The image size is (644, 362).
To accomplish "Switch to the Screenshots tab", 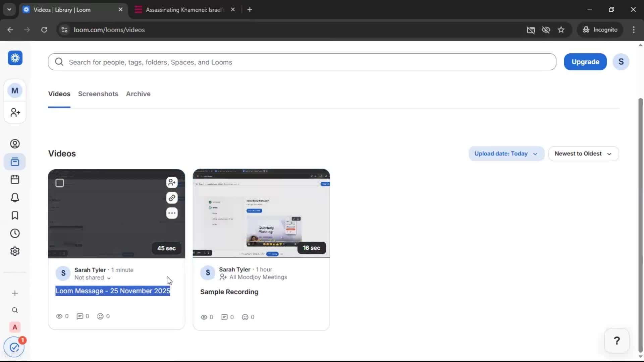I will [x=98, y=94].
